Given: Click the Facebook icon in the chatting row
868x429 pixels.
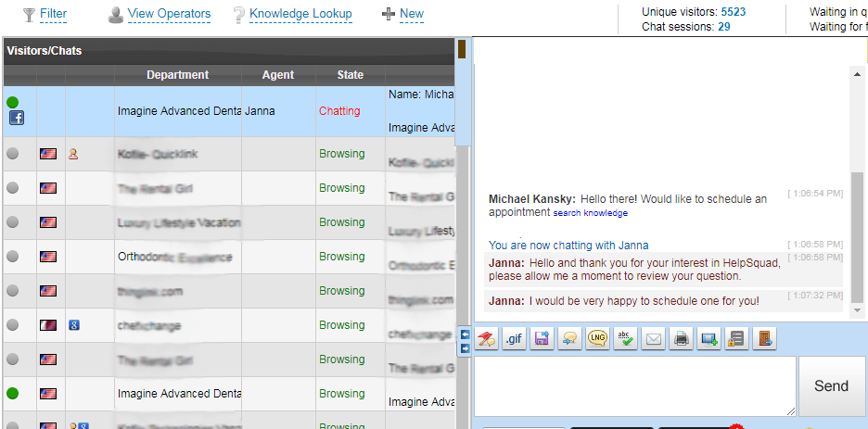Looking at the screenshot, I should point(16,119).
